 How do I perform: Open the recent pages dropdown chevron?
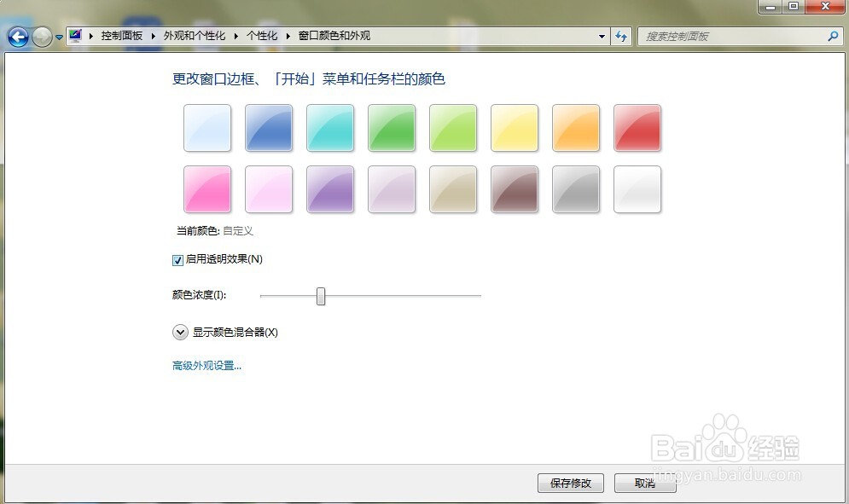tap(58, 36)
